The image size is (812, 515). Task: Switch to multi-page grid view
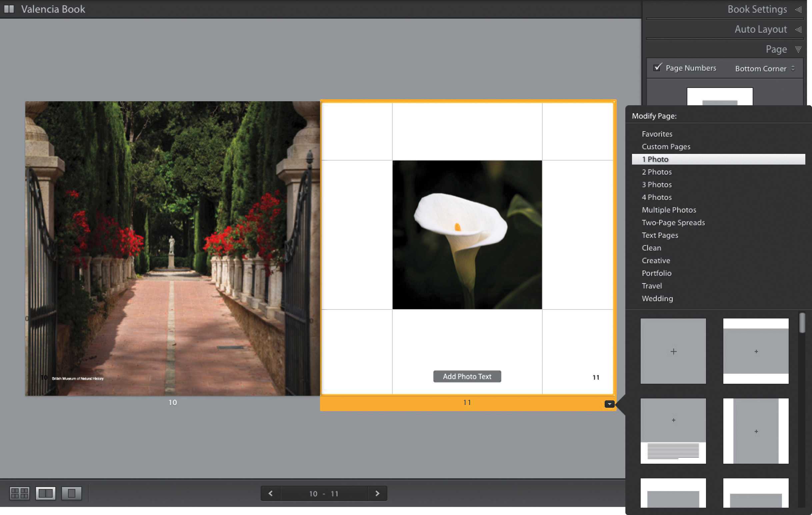[20, 493]
